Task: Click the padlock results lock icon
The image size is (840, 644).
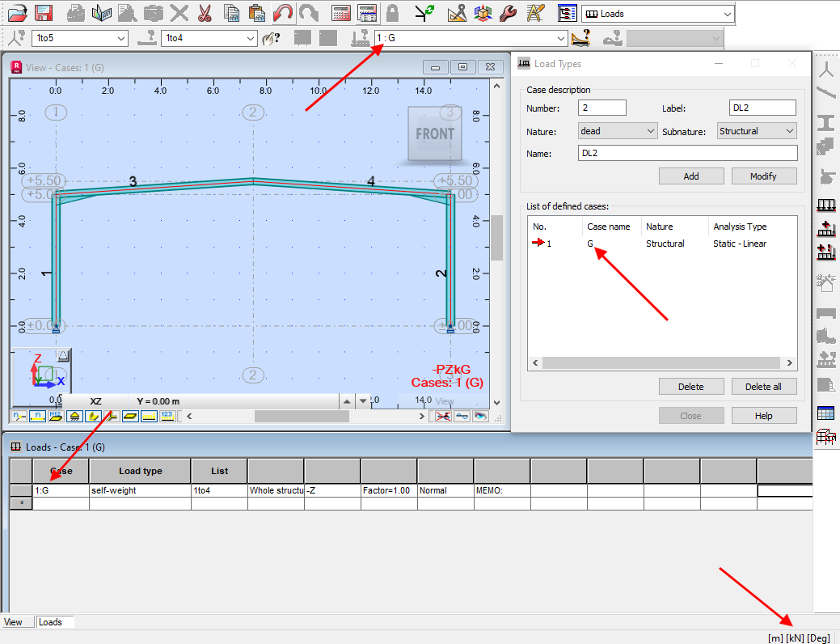Action: tap(393, 13)
